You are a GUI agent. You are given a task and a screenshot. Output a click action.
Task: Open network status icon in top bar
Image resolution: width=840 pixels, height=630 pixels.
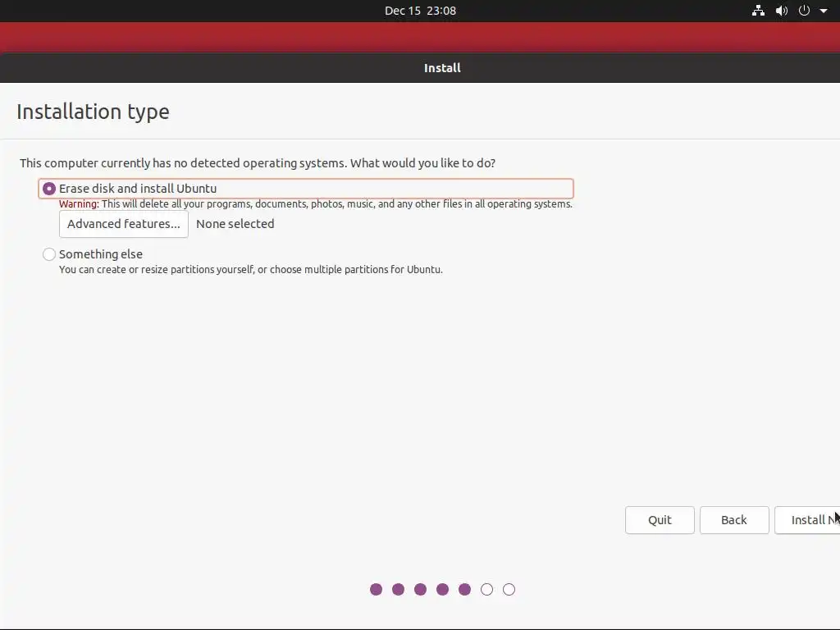(758, 11)
